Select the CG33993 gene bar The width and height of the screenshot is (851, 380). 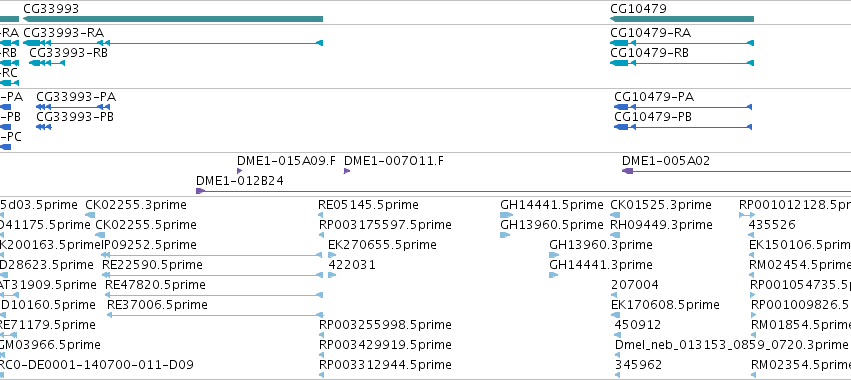tap(173, 19)
